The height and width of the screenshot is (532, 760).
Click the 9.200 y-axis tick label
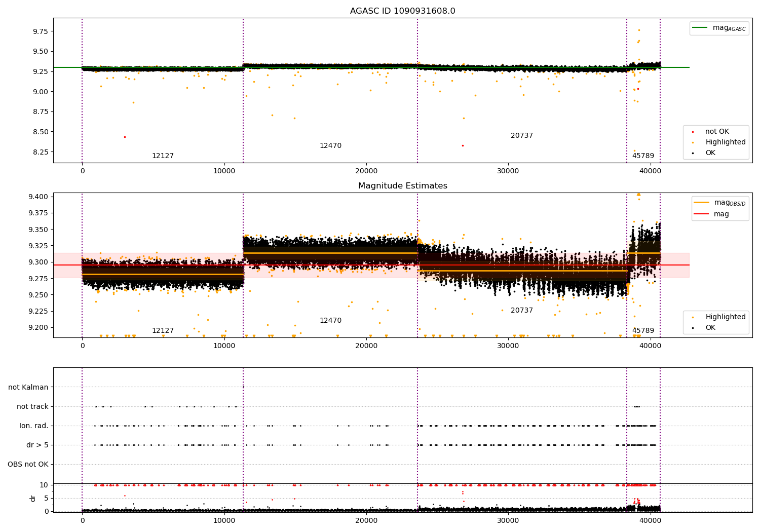coord(39,327)
